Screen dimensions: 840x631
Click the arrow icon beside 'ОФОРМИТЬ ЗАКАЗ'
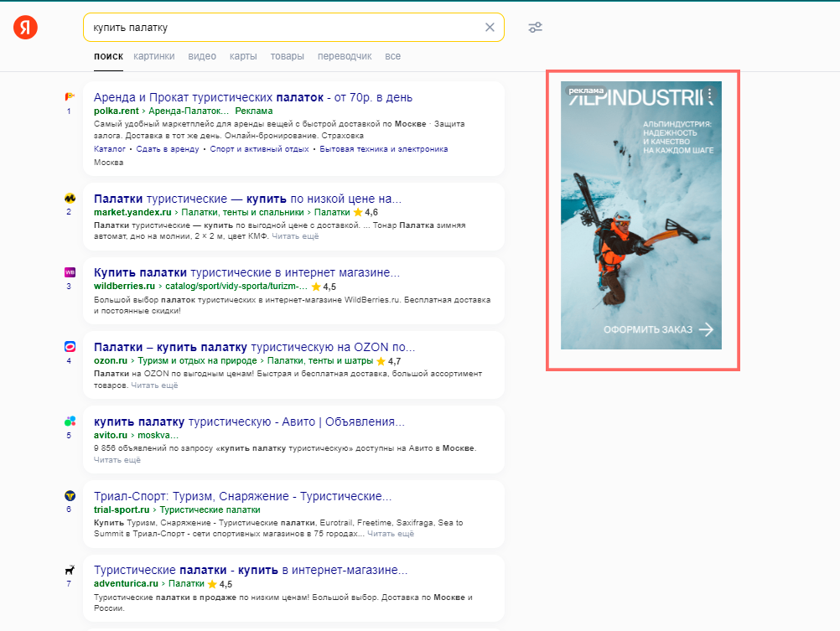pos(706,329)
